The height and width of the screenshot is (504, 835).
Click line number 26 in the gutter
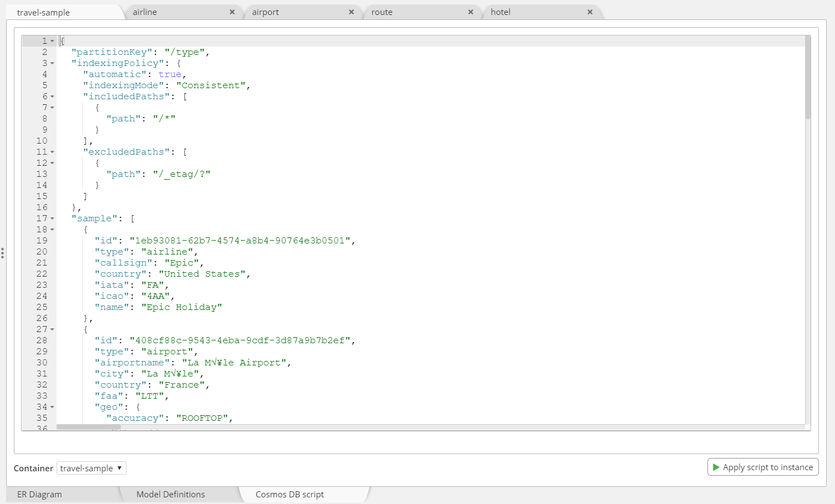(x=42, y=318)
